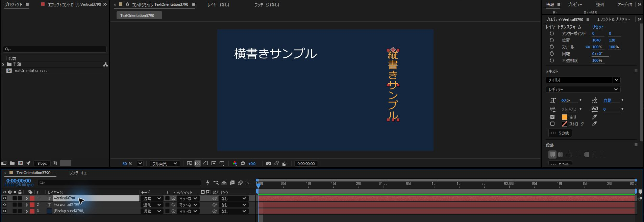The height and width of the screenshot is (222, 644).
Task: Show channel and color management icon
Action: click(x=235, y=164)
